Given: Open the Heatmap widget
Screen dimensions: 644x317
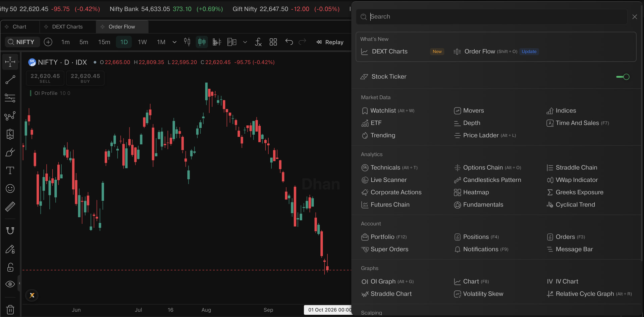Looking at the screenshot, I should (x=471, y=192).
